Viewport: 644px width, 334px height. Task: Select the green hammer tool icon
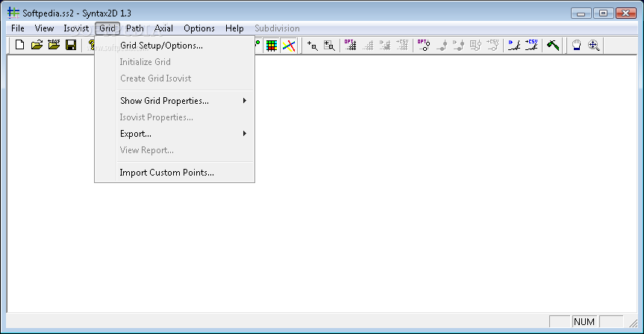[552, 46]
